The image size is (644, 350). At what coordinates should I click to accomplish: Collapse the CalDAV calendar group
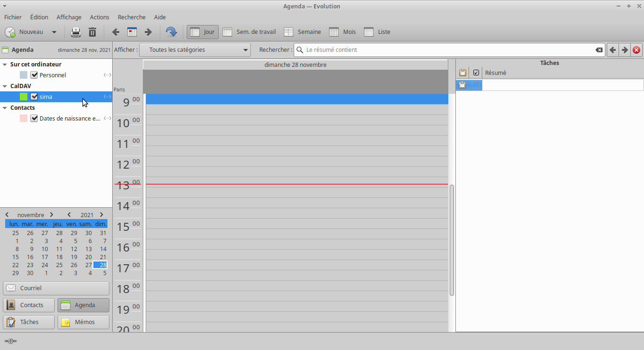point(5,86)
